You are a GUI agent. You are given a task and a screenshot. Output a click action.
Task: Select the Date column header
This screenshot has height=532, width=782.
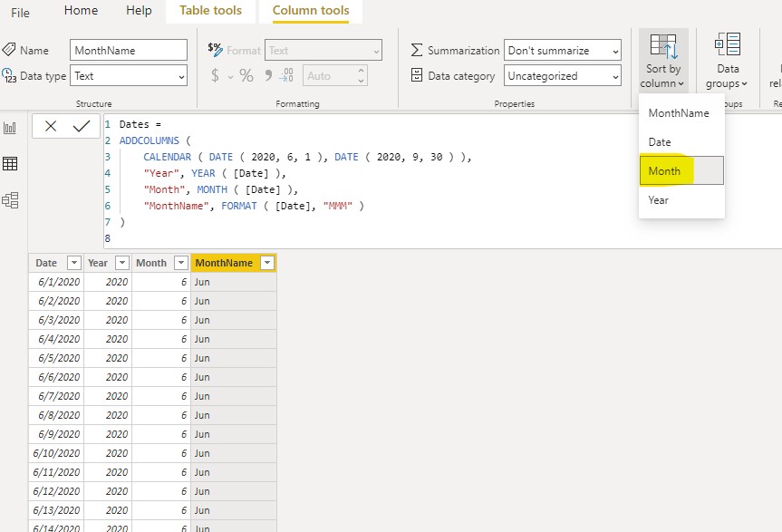pyautogui.click(x=46, y=263)
